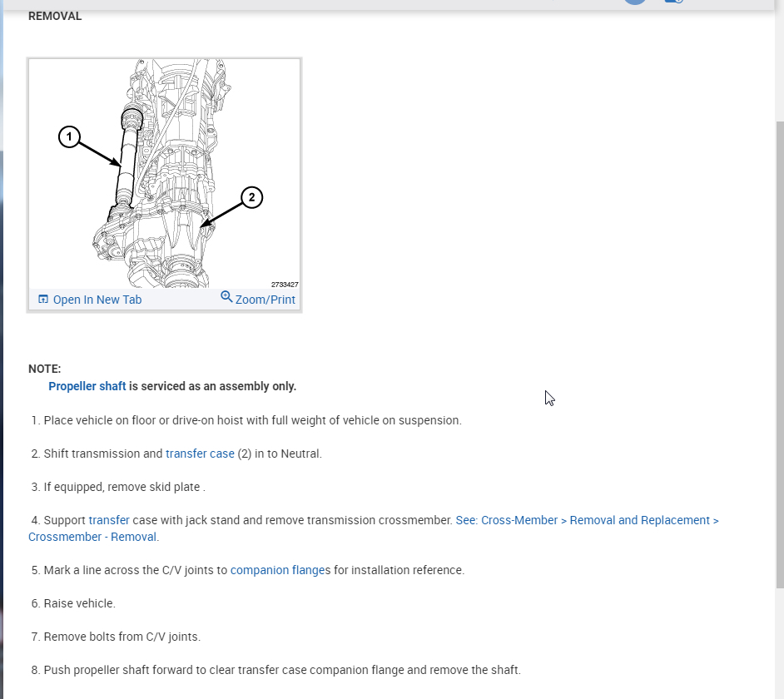Follow the Propeller shaft link
The image size is (784, 699).
pos(87,386)
